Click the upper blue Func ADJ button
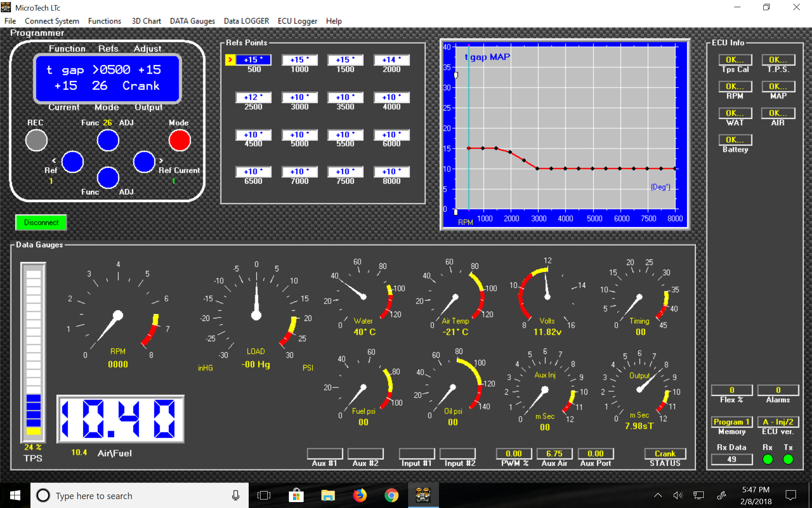 108,141
